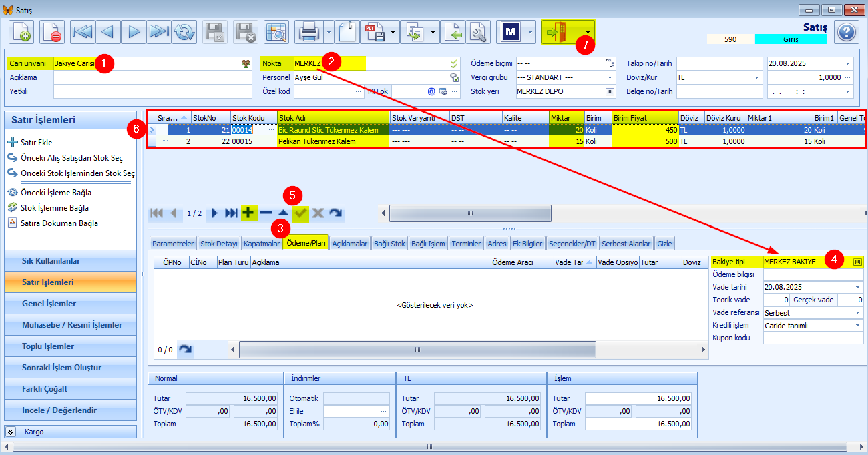The image size is (868, 455).
Task: Click the refresh records toolbar icon
Action: click(184, 32)
